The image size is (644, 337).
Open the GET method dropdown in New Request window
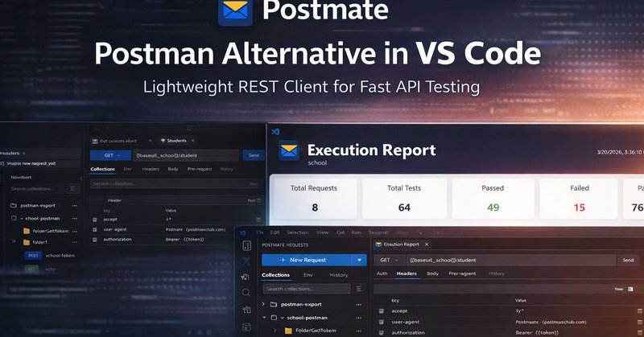click(x=390, y=260)
